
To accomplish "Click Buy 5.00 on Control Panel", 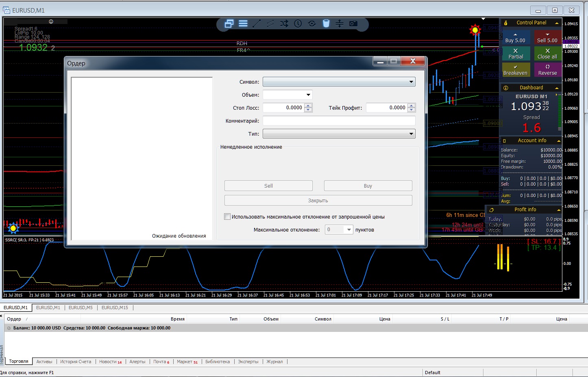I will tap(515, 37).
